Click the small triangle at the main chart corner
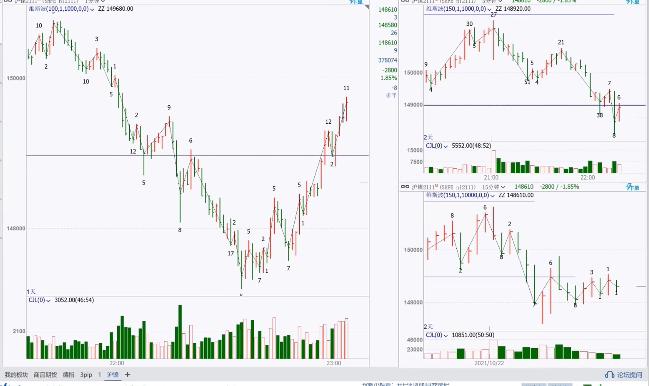The width and height of the screenshot is (649, 386). (366, 7)
